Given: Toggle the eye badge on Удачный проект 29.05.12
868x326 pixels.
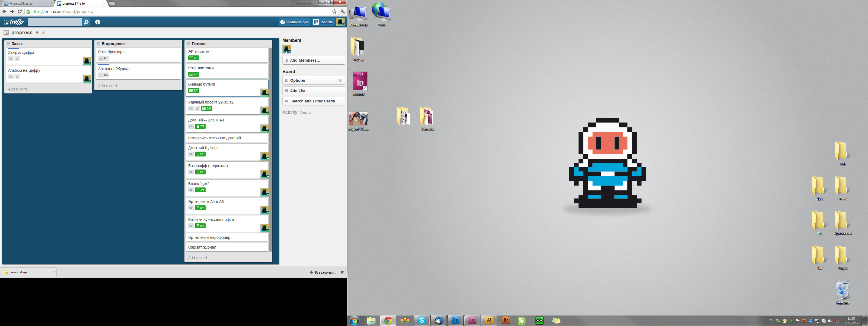Looking at the screenshot, I should click(x=191, y=108).
